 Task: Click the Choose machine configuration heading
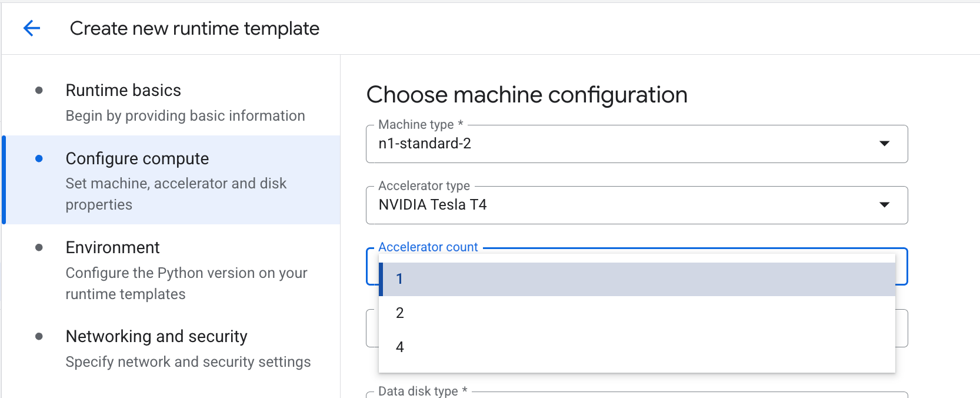click(526, 95)
